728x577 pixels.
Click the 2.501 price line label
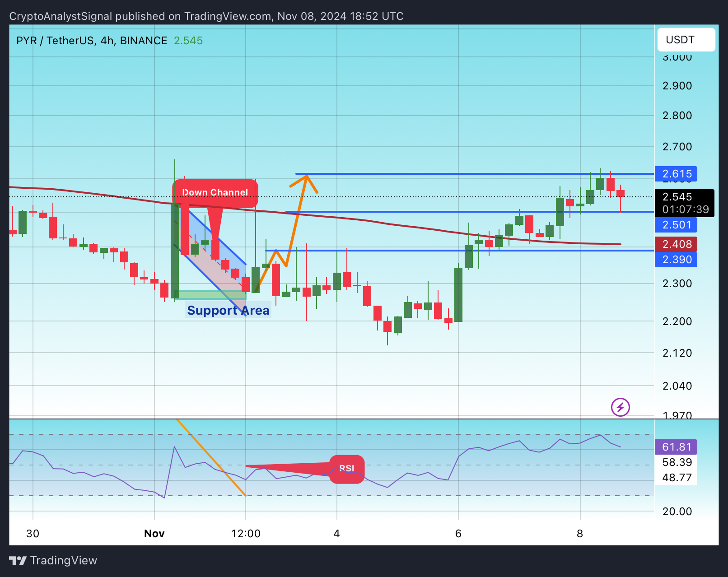tap(676, 225)
